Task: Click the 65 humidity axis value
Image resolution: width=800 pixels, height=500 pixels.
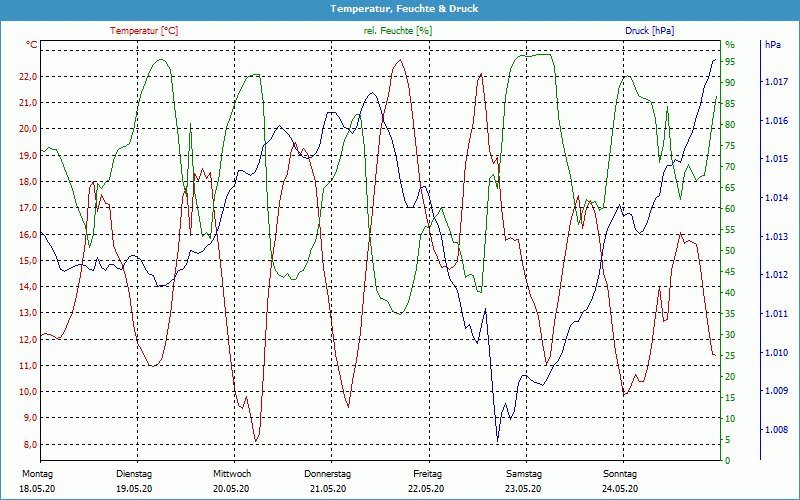Action: point(730,188)
